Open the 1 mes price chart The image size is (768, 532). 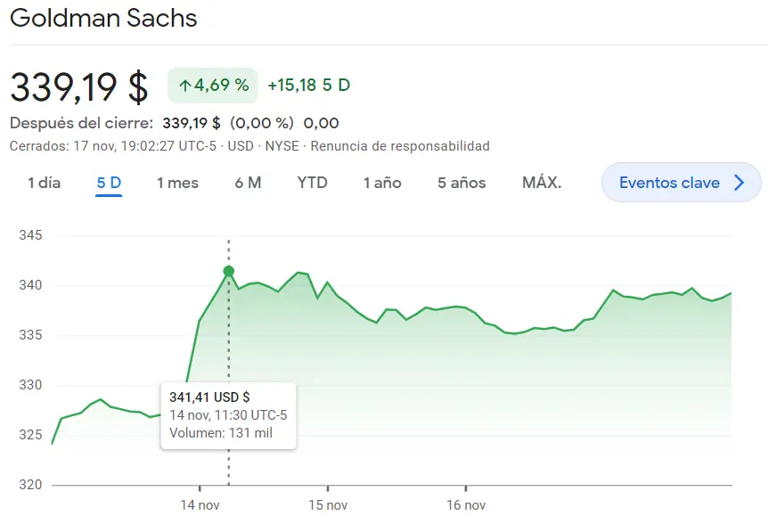pyautogui.click(x=177, y=182)
